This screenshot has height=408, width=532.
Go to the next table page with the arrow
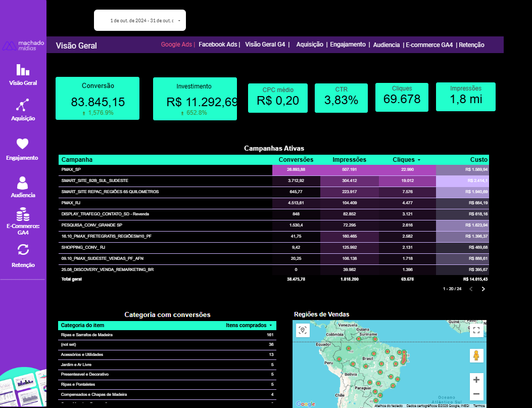(483, 289)
